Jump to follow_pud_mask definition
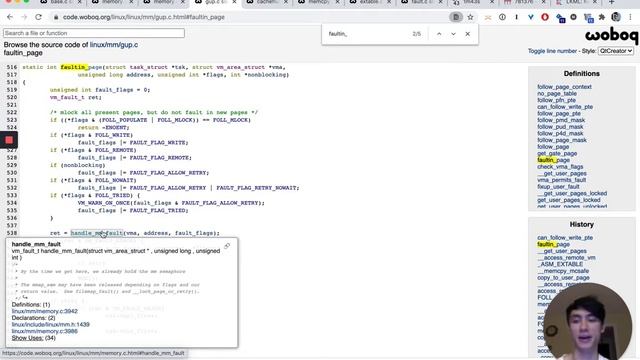 [560, 127]
